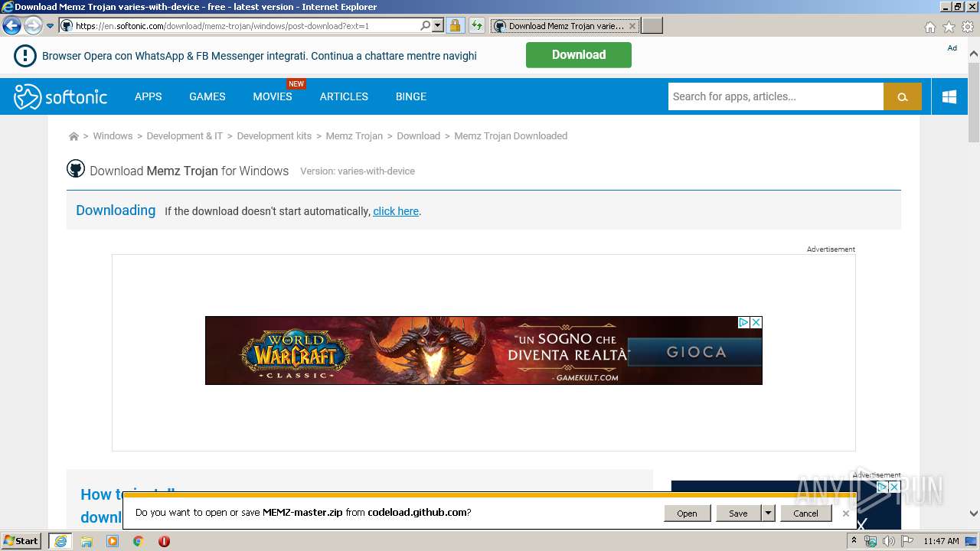Click the 'Version: varies-with-device' text

(x=358, y=171)
